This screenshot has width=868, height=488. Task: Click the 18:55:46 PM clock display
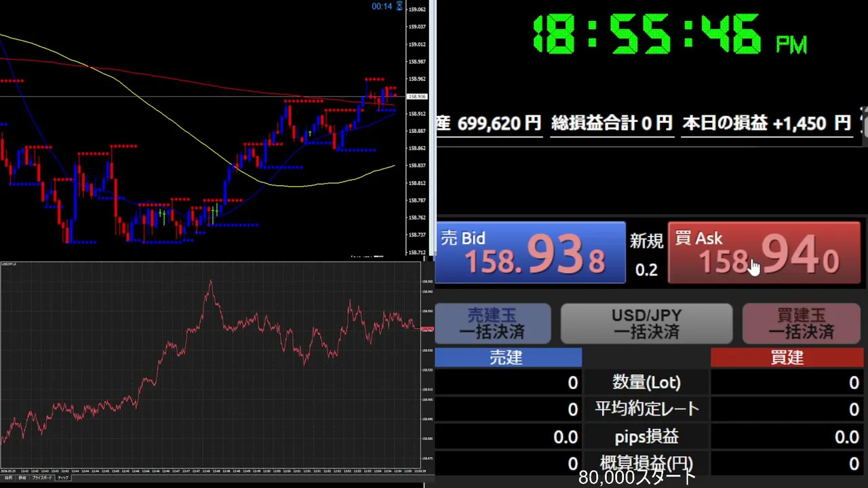click(669, 35)
